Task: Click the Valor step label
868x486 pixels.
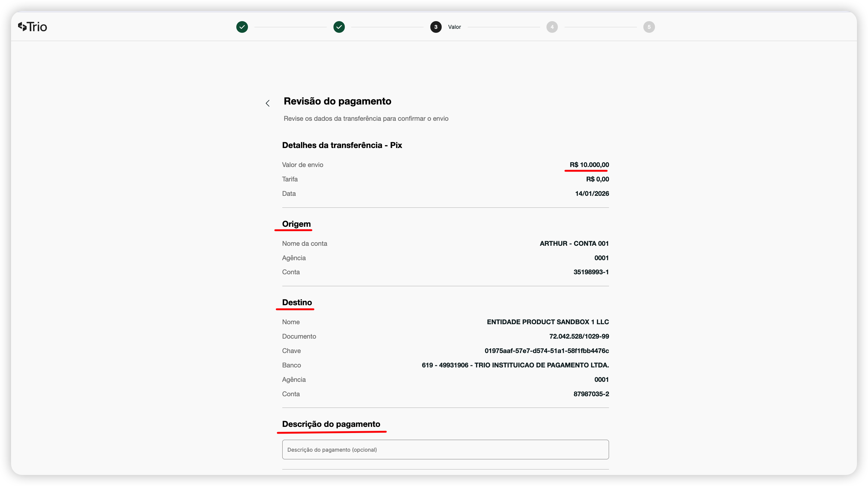Action: 454,27
